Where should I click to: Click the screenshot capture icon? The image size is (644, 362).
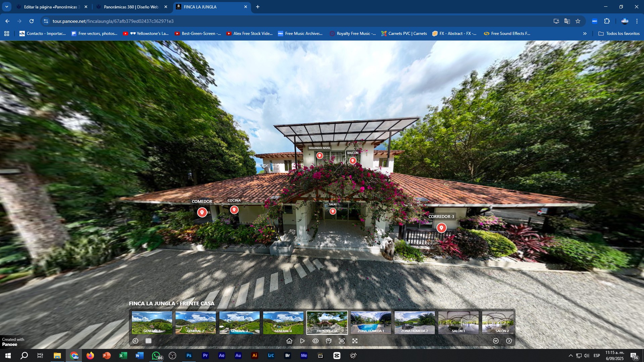coord(342,341)
